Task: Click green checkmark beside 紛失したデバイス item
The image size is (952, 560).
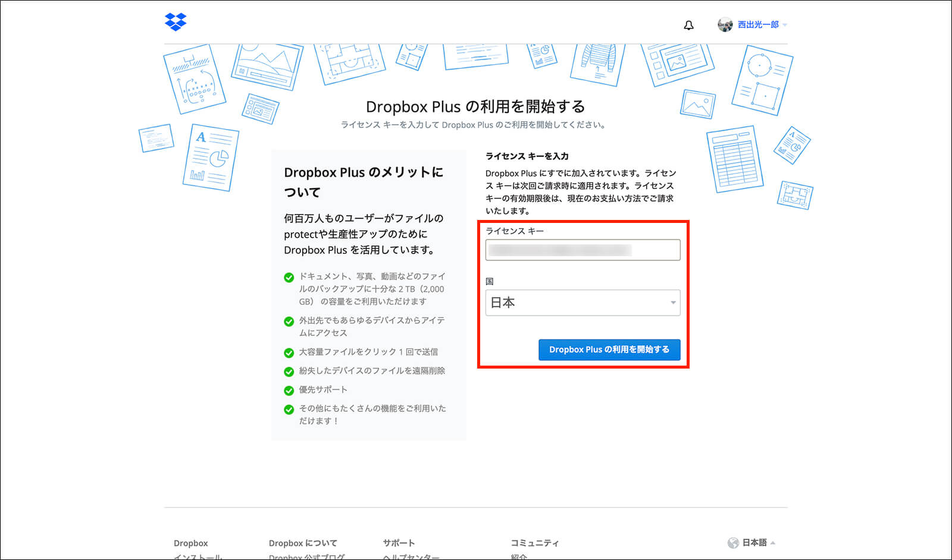Action: pos(289,372)
